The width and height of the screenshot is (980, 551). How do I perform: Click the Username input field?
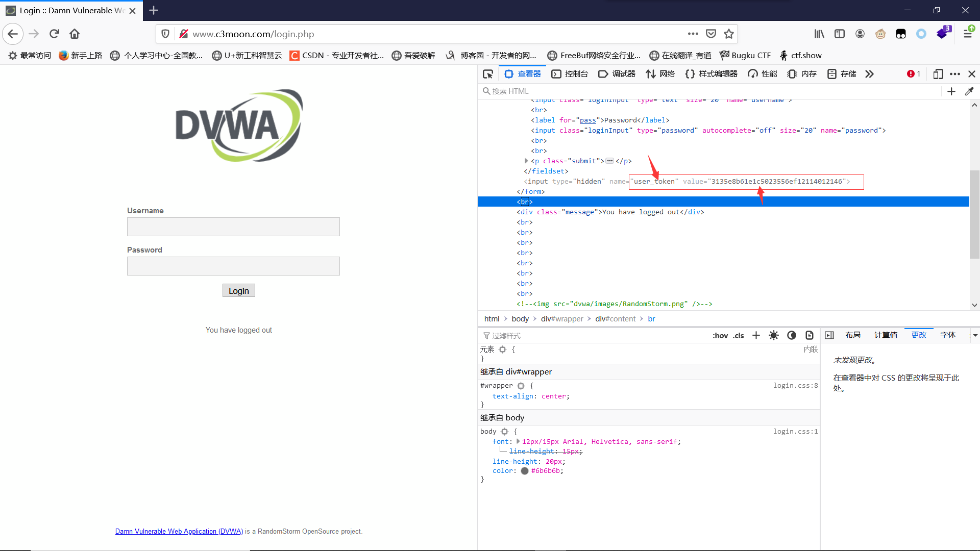pyautogui.click(x=233, y=227)
